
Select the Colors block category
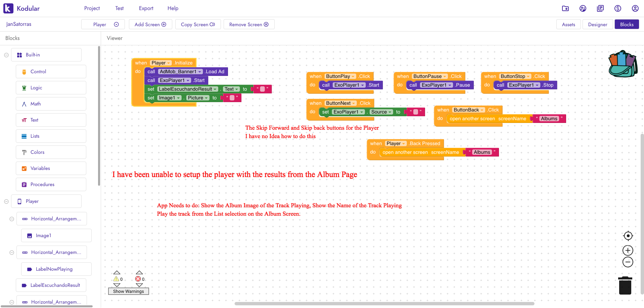[37, 152]
